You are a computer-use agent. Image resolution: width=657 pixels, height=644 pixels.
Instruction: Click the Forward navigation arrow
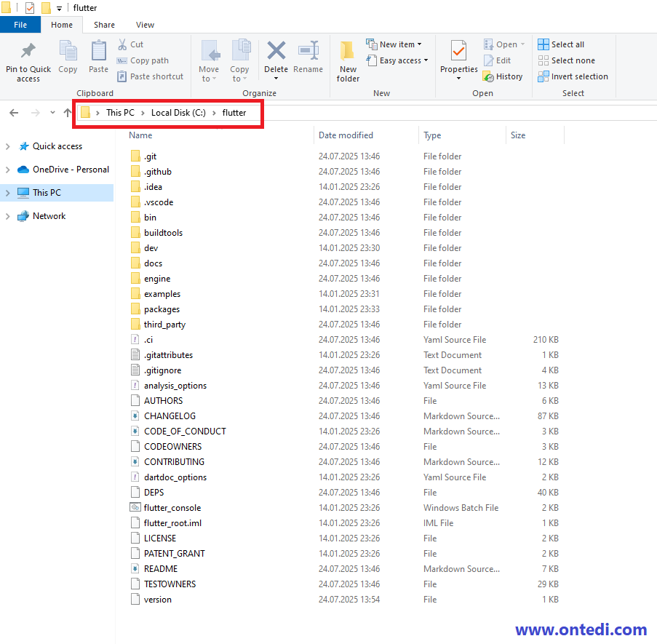pos(35,113)
